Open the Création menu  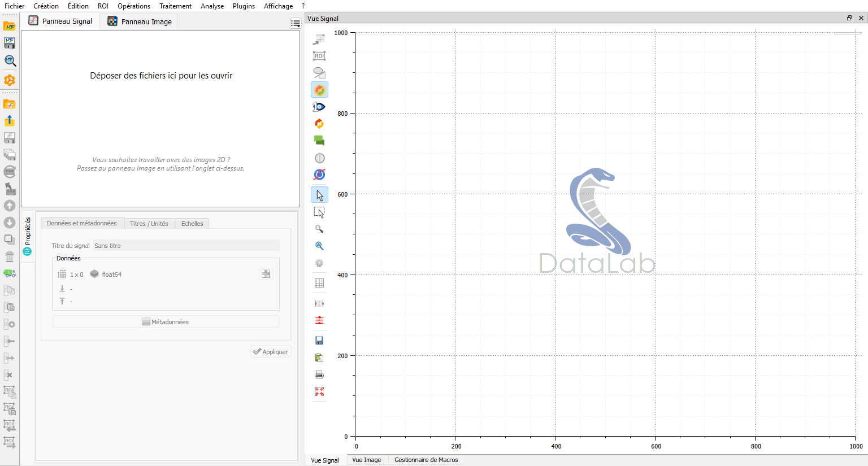(x=46, y=6)
